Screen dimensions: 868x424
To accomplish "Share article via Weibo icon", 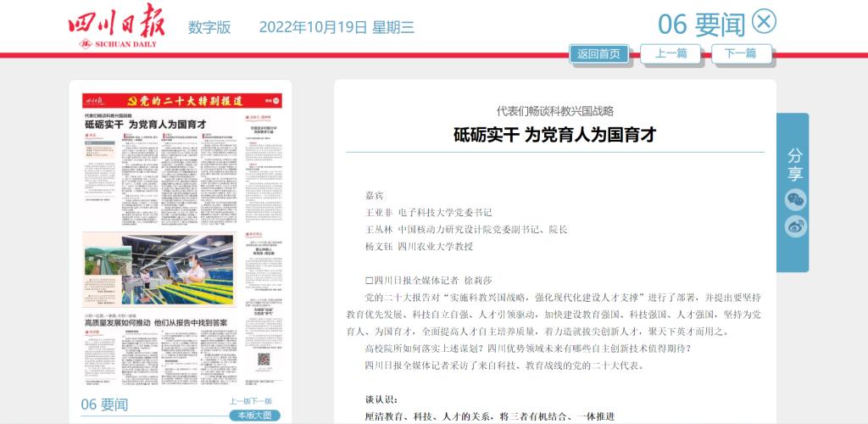I will (795, 226).
